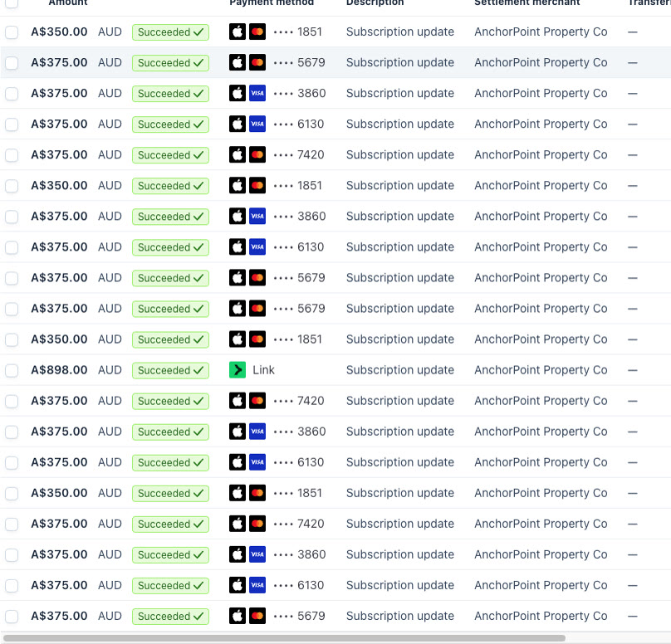Screen dimensions: 671x644
Task: Click Subscription update in the Link payment row
Action: pos(399,370)
